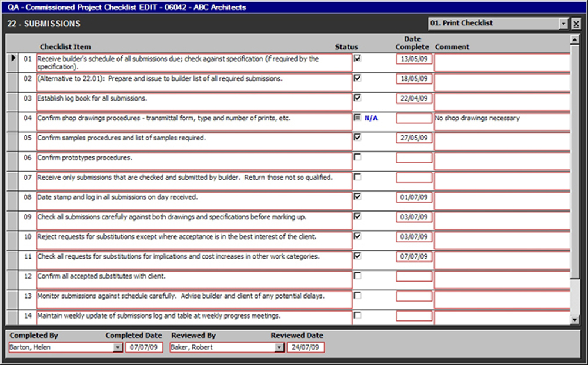Click Date Complete 13/05/09 for item 01
This screenshot has width=588, height=365.
(x=413, y=59)
